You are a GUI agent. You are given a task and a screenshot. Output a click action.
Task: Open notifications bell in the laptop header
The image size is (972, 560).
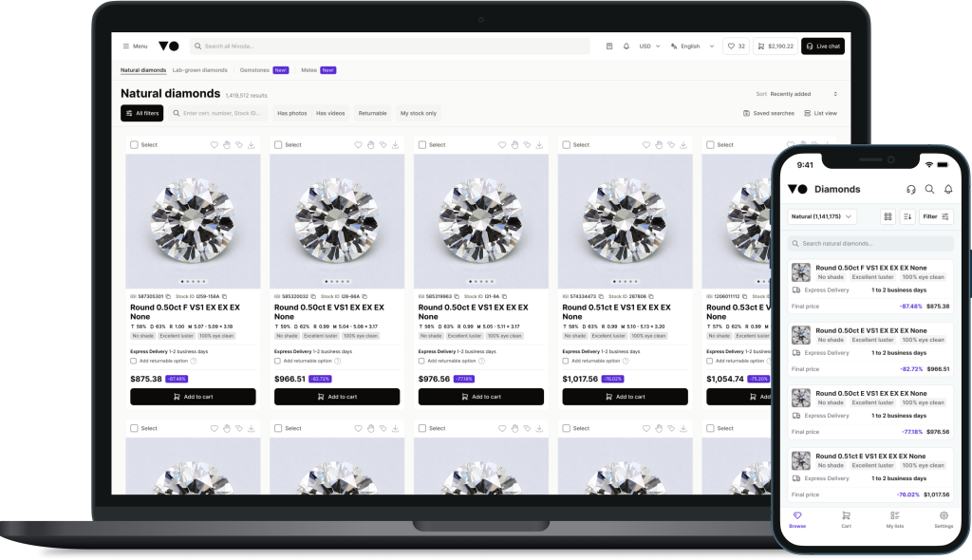pyautogui.click(x=626, y=46)
